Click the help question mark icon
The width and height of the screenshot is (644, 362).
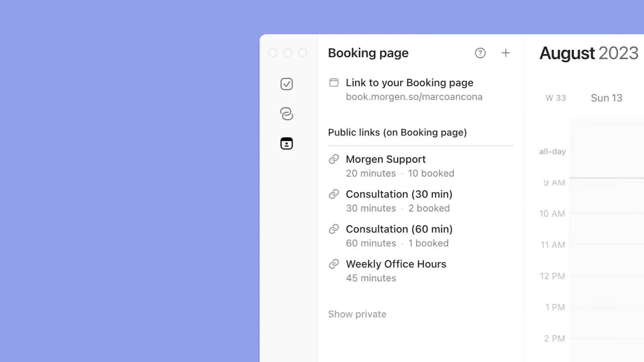pos(480,53)
